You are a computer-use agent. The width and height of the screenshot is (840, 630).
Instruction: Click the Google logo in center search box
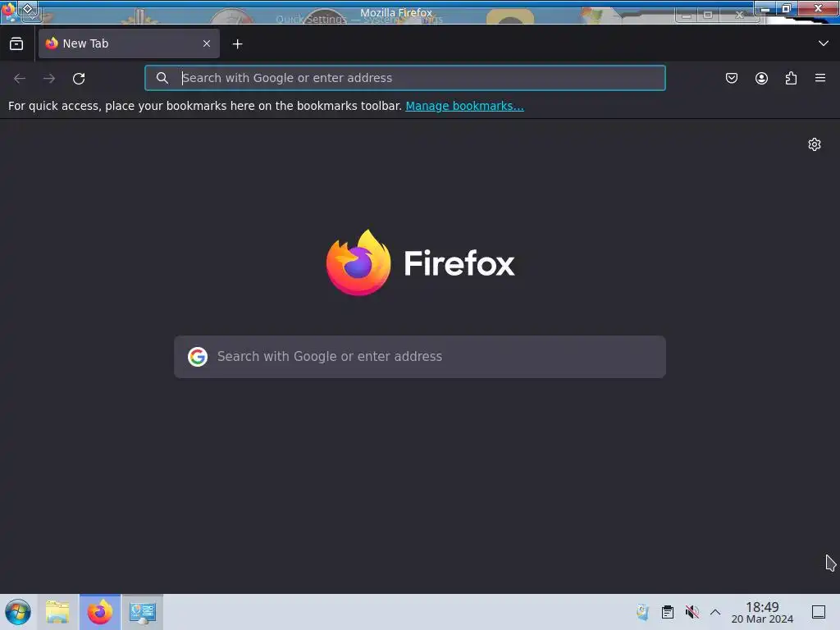click(x=198, y=357)
